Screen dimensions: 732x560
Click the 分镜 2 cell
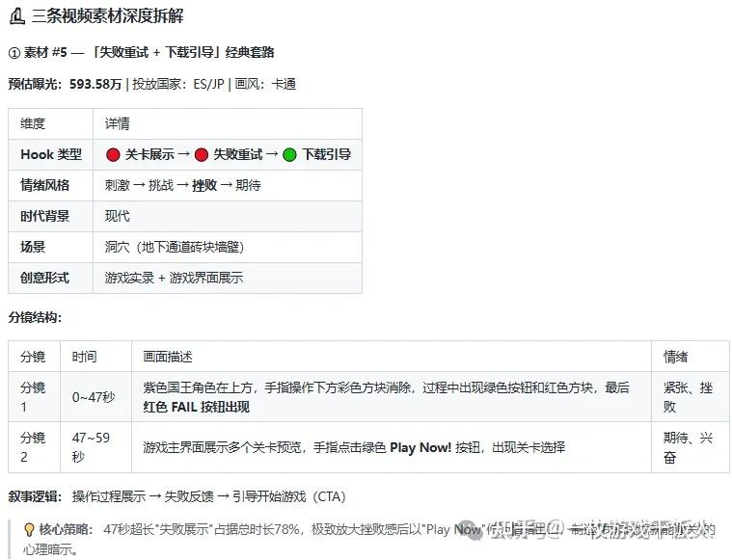point(33,447)
